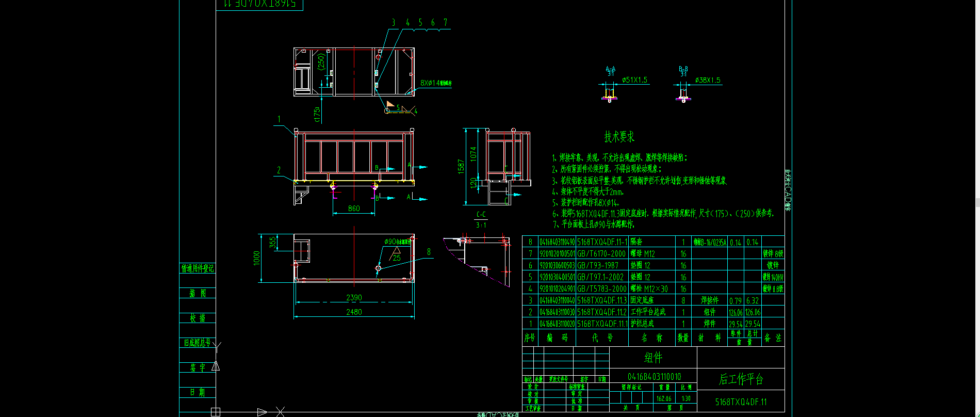Screen dimensions: 980x417
Task: Select the (175) reference dimension
Action: tap(317, 114)
